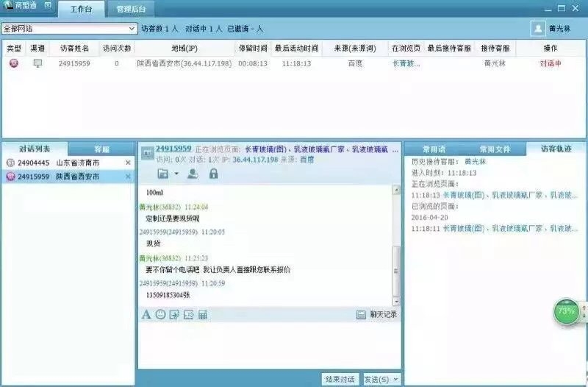The width and height of the screenshot is (588, 387).
Task: Click the calculator grid icon in chat toolbar
Action: [202, 315]
